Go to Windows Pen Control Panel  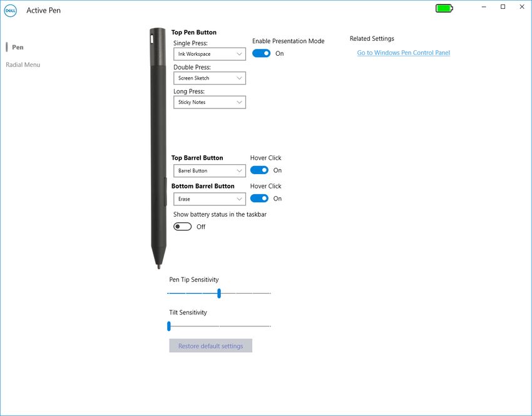point(404,53)
